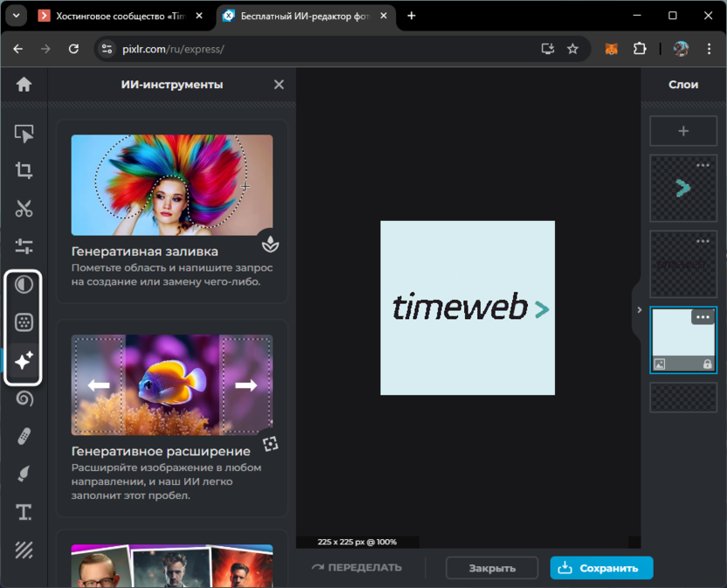Select the Liquify spiral tool

pos(24,398)
